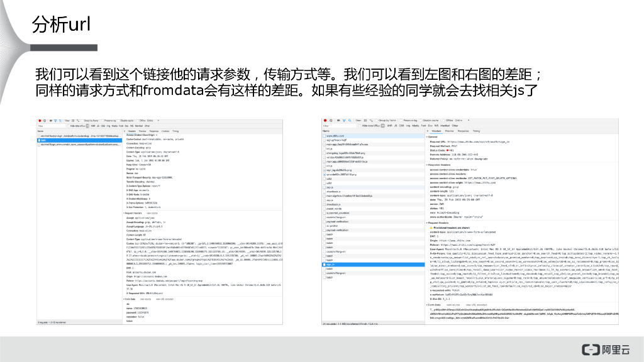Enable Disable cache in left DevTools
The image size is (644, 362).
118,121
